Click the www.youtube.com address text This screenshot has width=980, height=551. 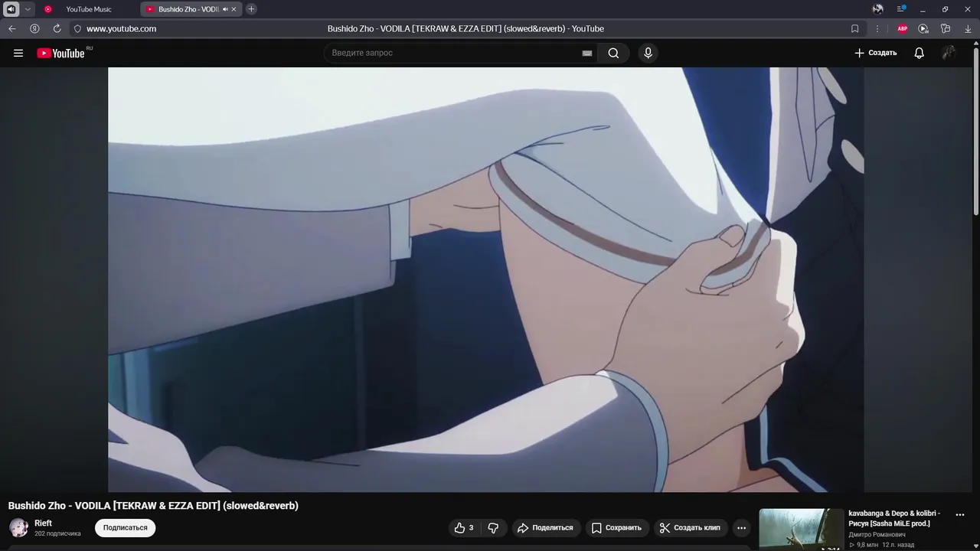[x=121, y=28]
